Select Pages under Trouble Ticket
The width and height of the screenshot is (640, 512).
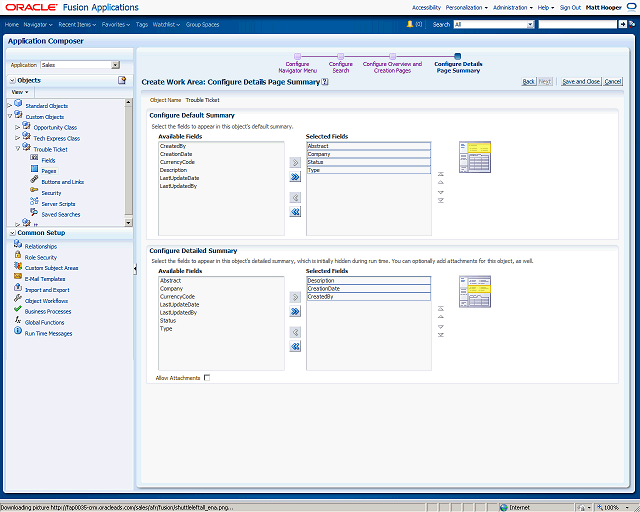coord(49,171)
